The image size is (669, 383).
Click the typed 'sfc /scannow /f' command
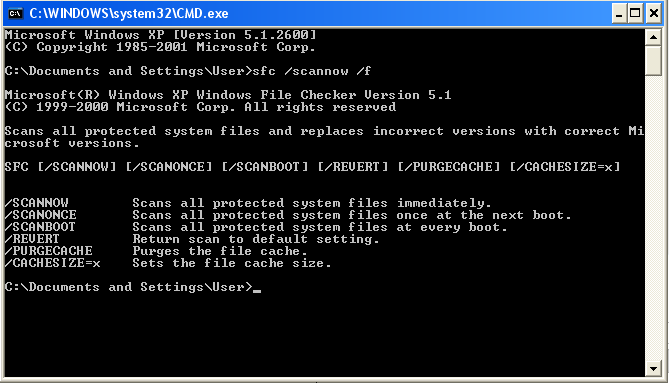(x=311, y=71)
